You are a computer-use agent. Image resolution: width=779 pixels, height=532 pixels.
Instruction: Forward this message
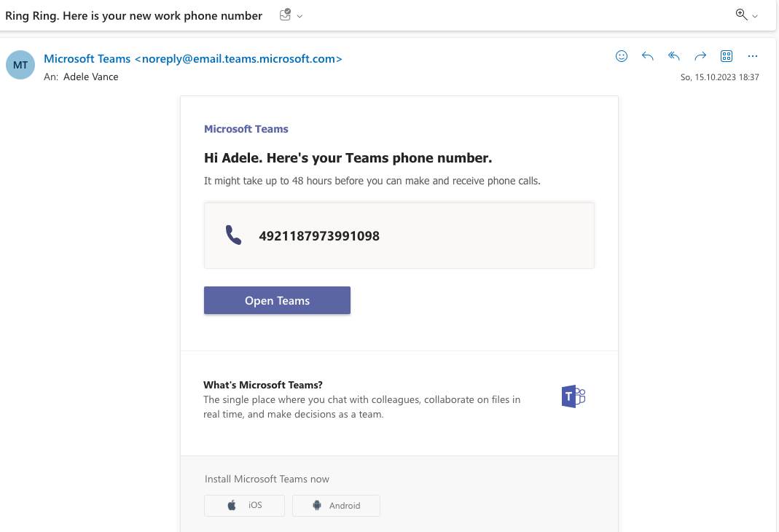coord(700,56)
